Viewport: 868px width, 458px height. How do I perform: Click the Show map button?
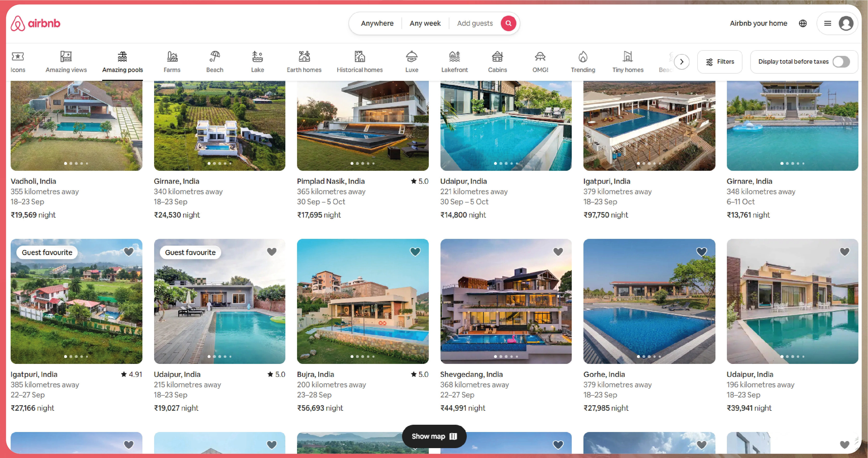point(434,436)
